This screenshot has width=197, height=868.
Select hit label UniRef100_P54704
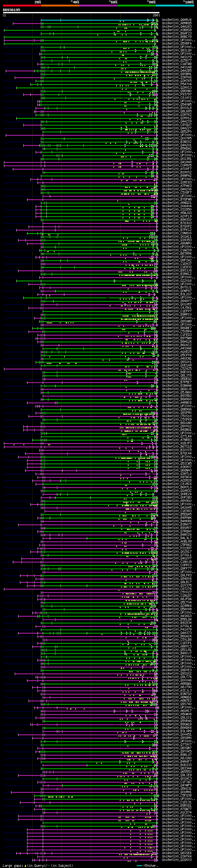pos(176,84)
